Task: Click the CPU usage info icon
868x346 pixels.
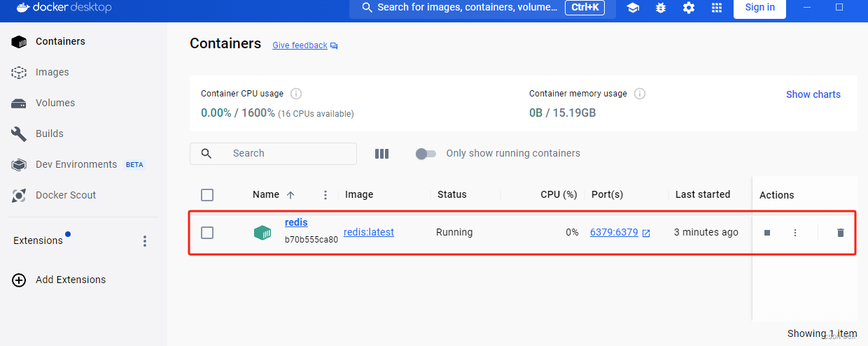Action: coord(296,94)
